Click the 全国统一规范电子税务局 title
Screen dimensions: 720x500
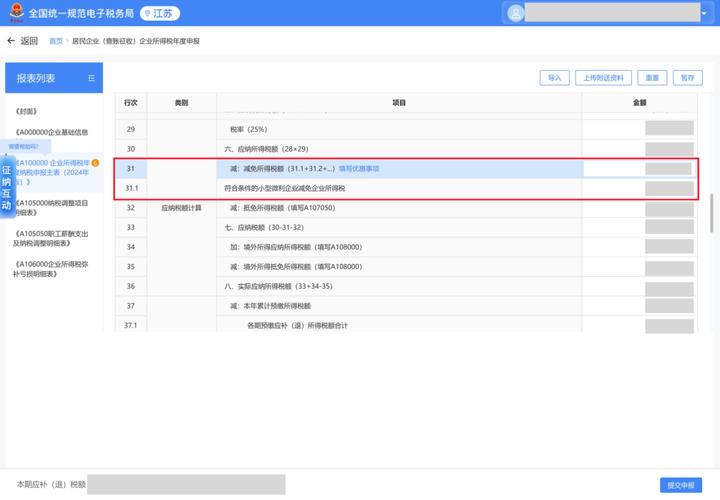click(x=81, y=13)
